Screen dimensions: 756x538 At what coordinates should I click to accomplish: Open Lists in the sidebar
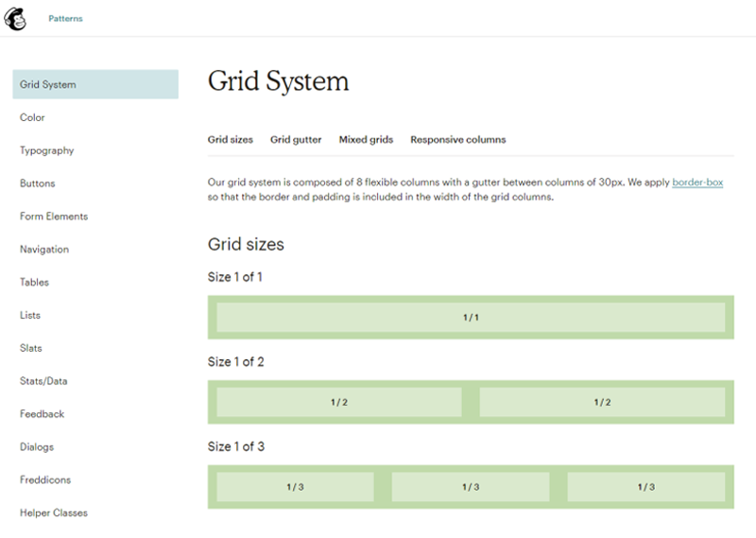[x=30, y=315]
